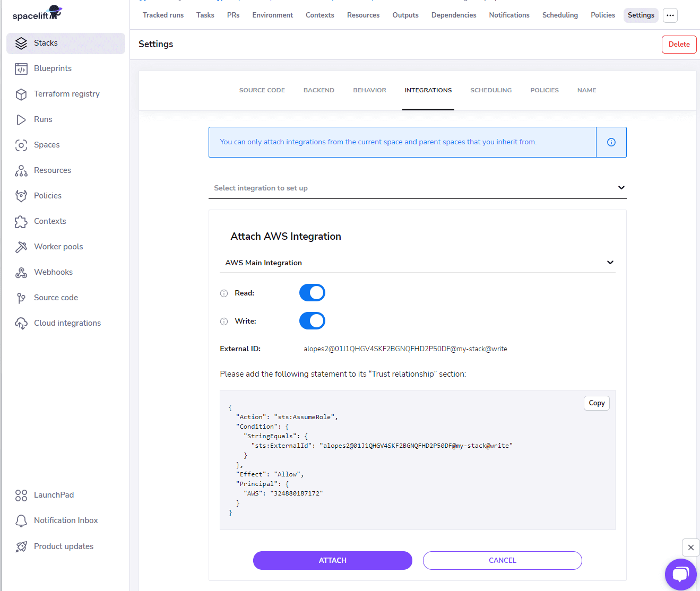The width and height of the screenshot is (700, 591).
Task: Click the Resources nodes icon
Action: pos(21,171)
